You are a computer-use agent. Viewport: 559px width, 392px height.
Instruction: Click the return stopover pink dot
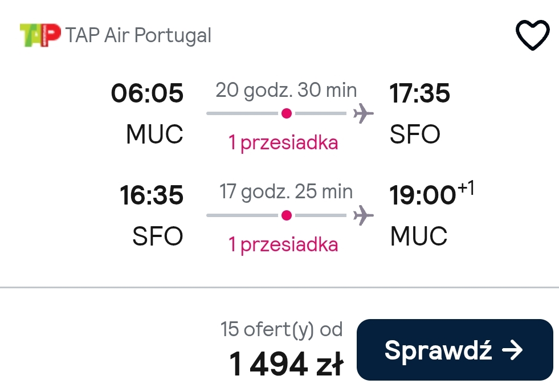(287, 215)
